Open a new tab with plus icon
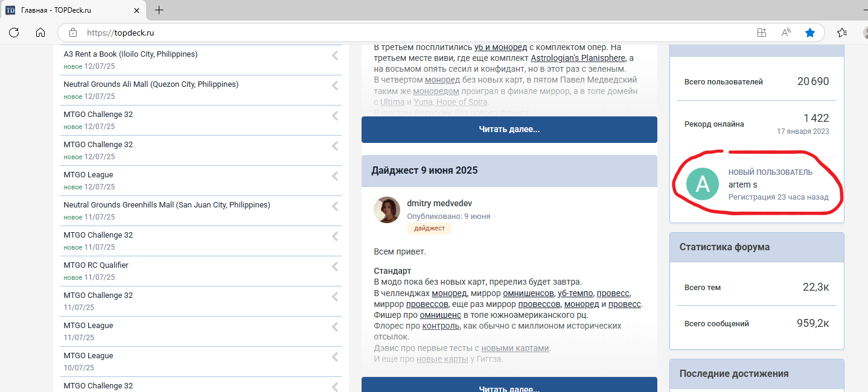The width and height of the screenshot is (868, 392). click(x=159, y=10)
